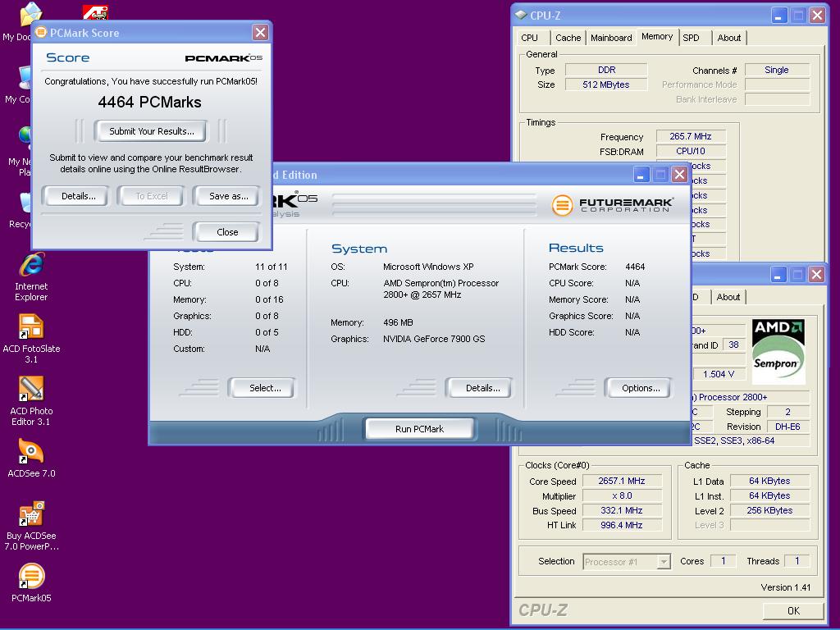Click the memory Type field showing DDR
This screenshot has width=840, height=630.
click(606, 70)
